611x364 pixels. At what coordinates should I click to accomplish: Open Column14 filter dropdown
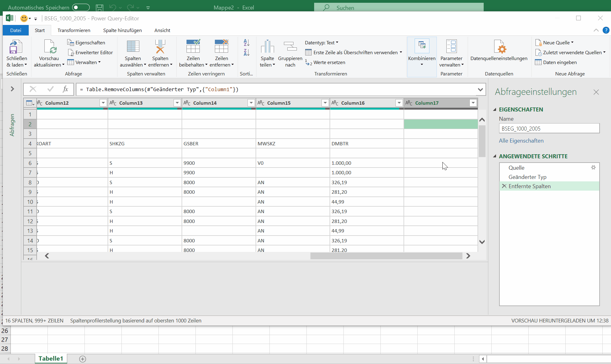pos(251,103)
